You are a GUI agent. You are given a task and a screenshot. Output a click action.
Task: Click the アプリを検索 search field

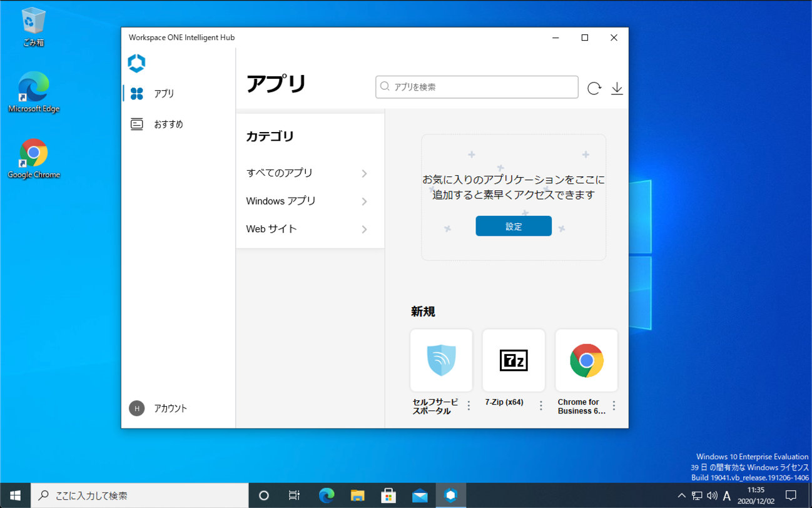pos(477,87)
